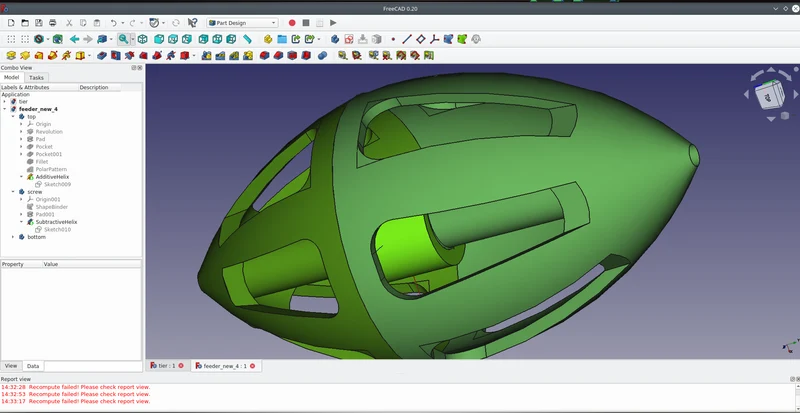Click the Measure distance ruler icon
Viewport: 800px width, 413px height.
pyautogui.click(x=247, y=39)
